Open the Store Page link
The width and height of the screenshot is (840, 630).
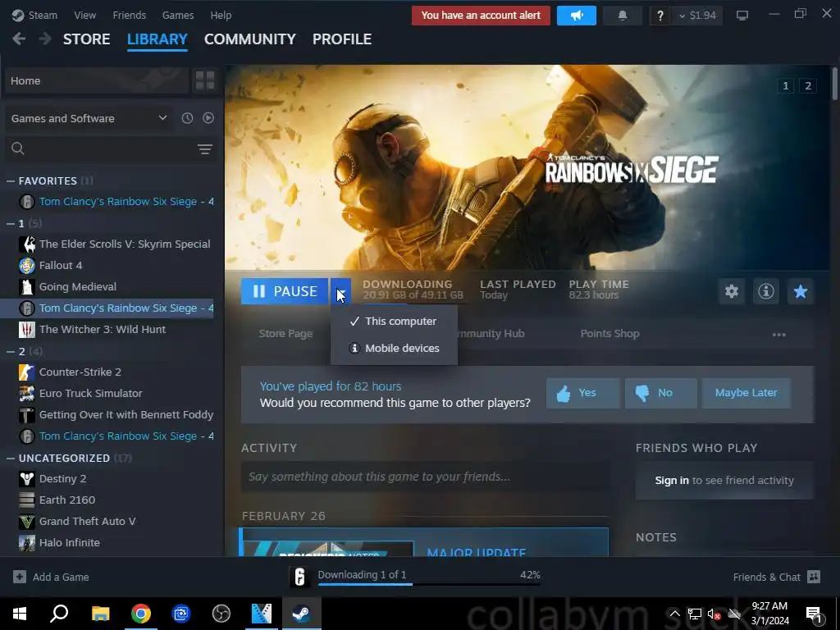tap(285, 334)
